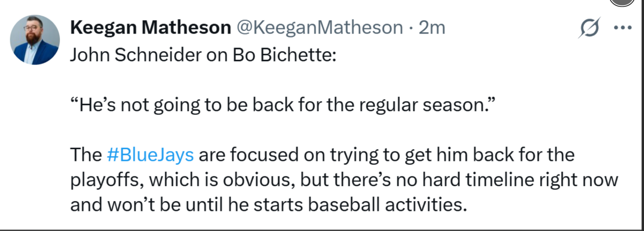Open the Keegan Matheson display name link
The width and height of the screenshot is (644, 231).
(x=151, y=28)
